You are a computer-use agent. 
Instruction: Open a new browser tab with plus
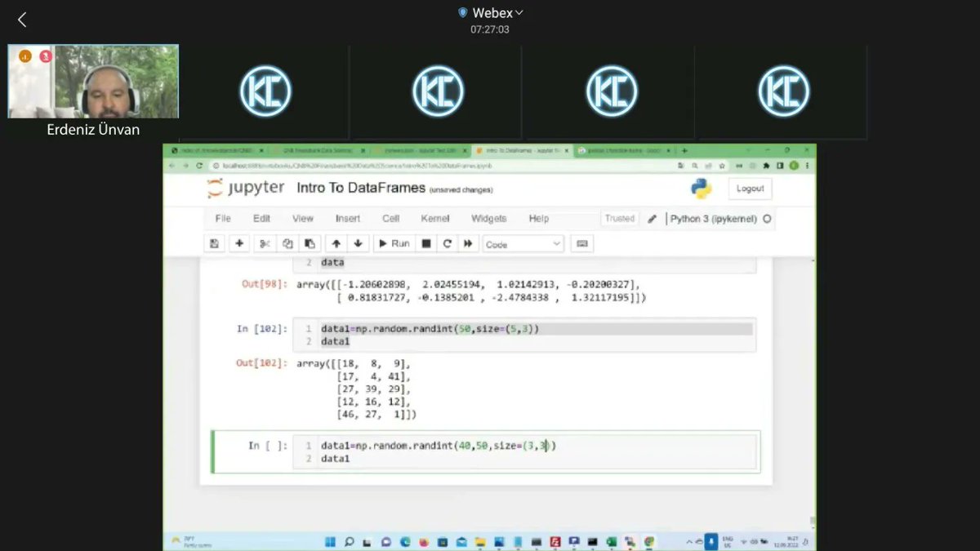pyautogui.click(x=684, y=151)
